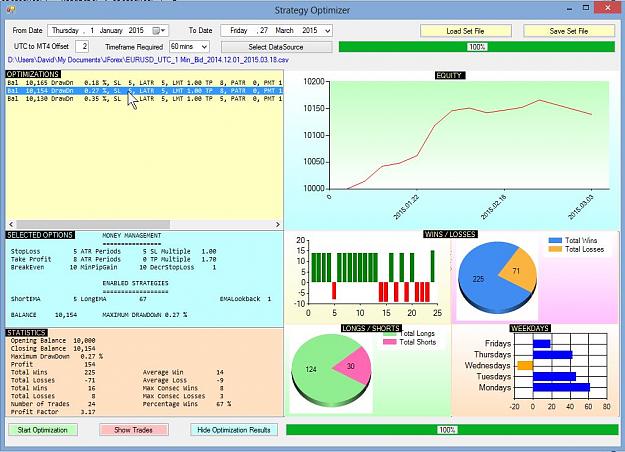This screenshot has height=452, width=625.
Task: Click the WEEKDAYS chart title
Action: click(530, 328)
